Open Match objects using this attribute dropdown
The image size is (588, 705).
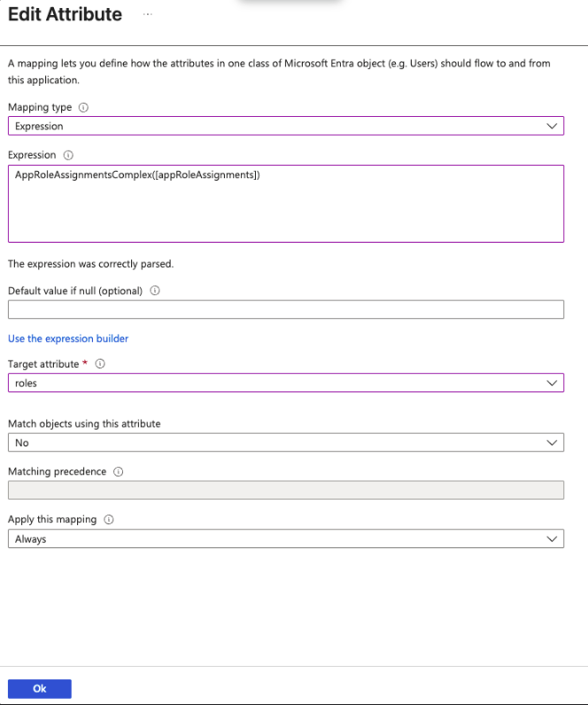(285, 442)
